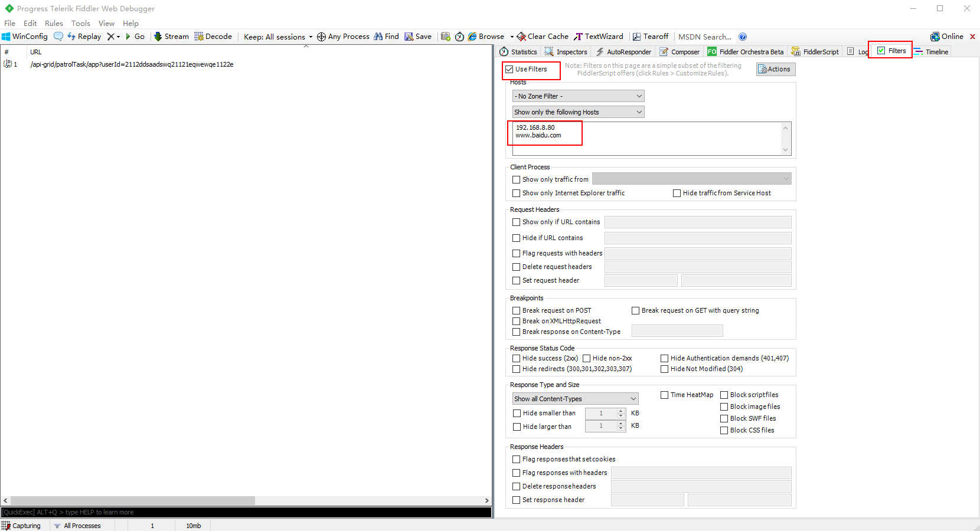Switch to the Timeline tab

pyautogui.click(x=931, y=52)
